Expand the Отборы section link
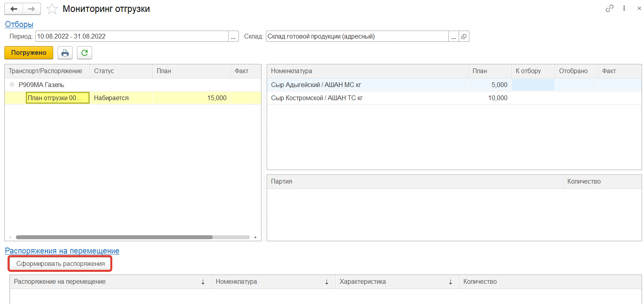The width and height of the screenshot is (644, 304). [19, 24]
